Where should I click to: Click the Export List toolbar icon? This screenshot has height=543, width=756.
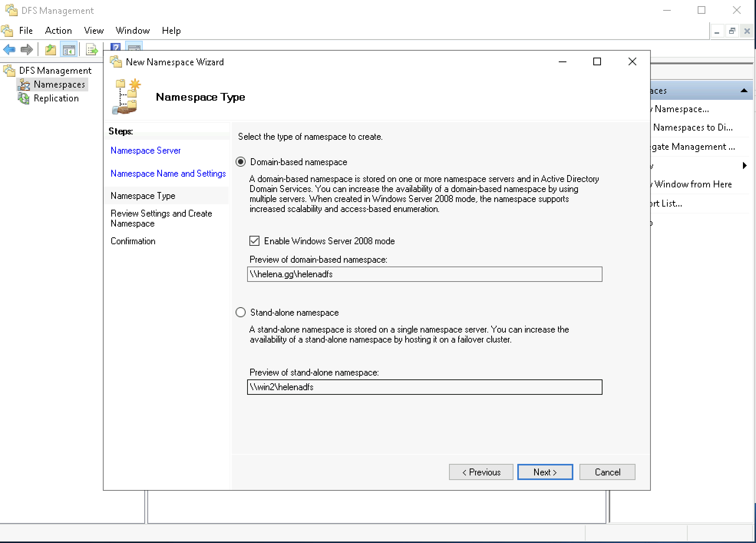(92, 50)
